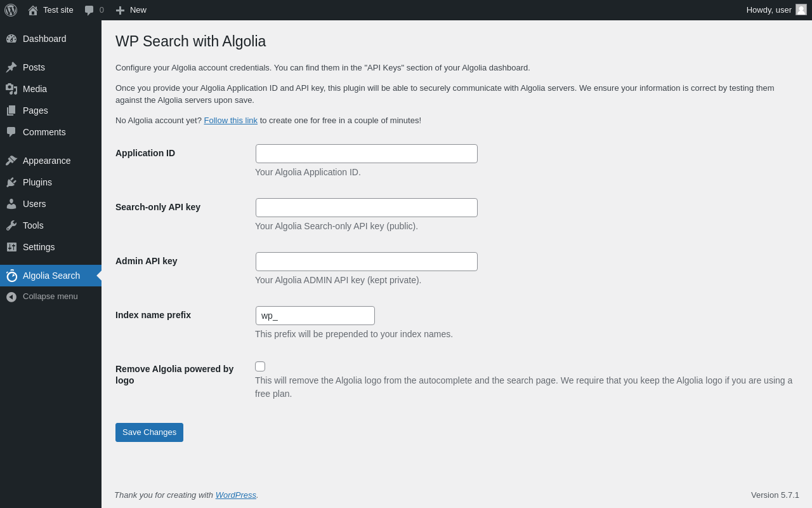Open the Tools menu item
This screenshot has height=508, width=812.
(x=33, y=225)
